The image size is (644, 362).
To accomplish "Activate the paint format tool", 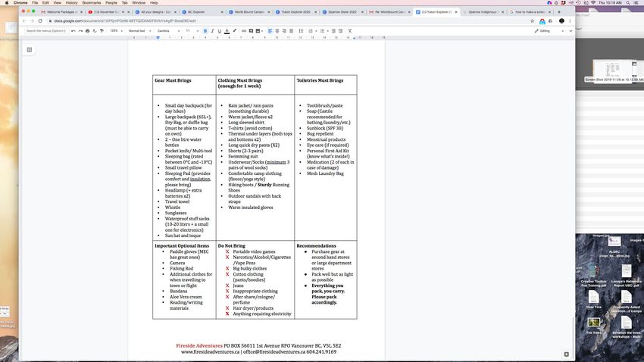I will (102, 31).
